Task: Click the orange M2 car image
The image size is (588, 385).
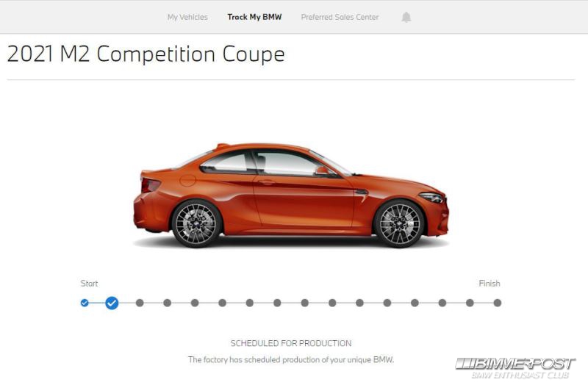Action: click(291, 195)
